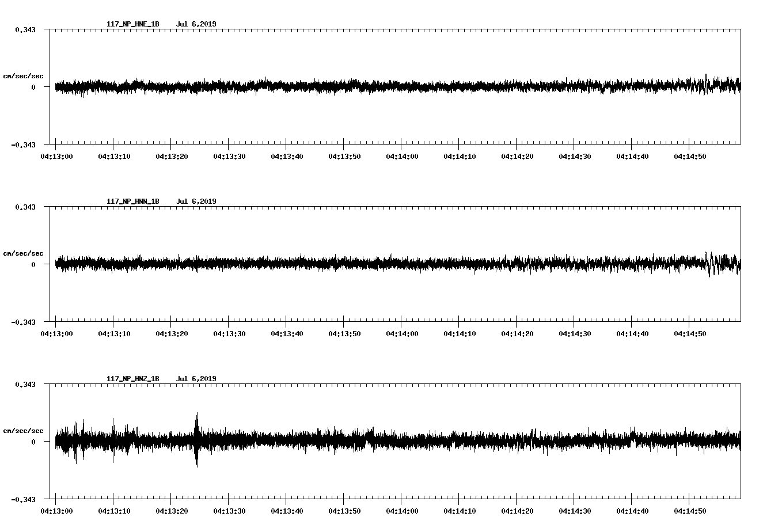Select the cm/sec/sec unit label on HNN plot
This screenshot has width=782, height=532.
coord(23,253)
